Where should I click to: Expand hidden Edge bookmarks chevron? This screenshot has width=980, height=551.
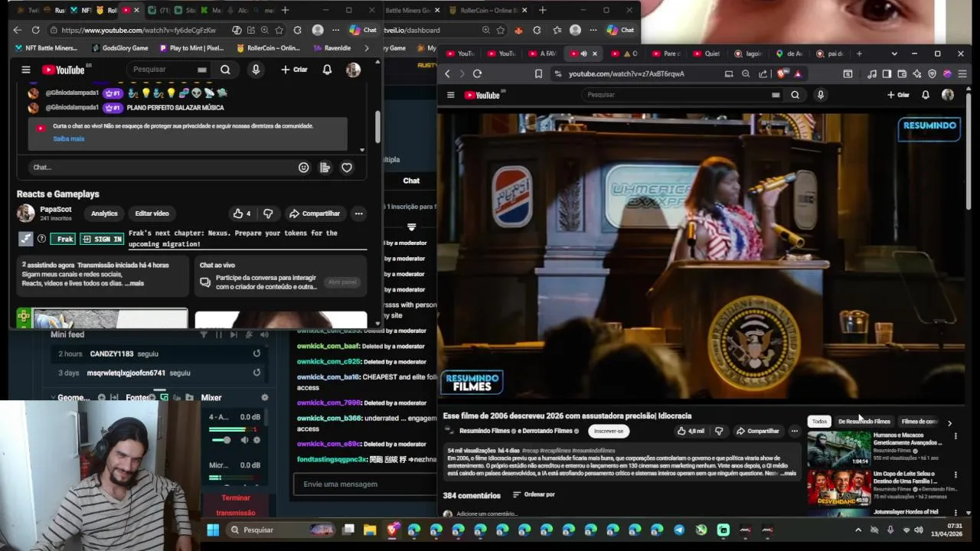coord(366,47)
